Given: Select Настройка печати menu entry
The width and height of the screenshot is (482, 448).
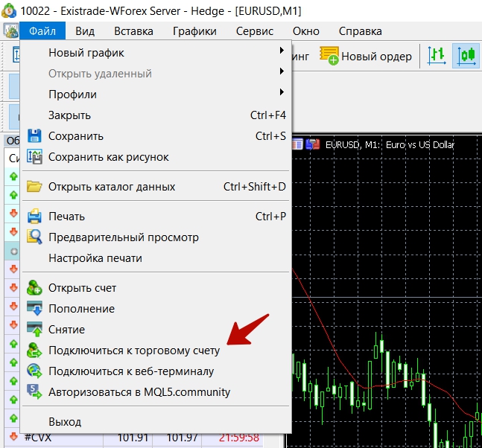Looking at the screenshot, I should click(156, 258).
